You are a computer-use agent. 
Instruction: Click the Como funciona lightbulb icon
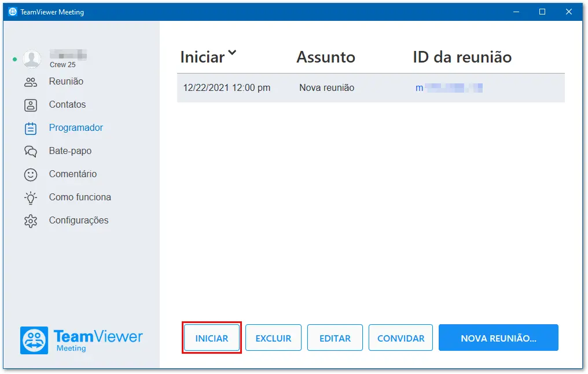(30, 198)
